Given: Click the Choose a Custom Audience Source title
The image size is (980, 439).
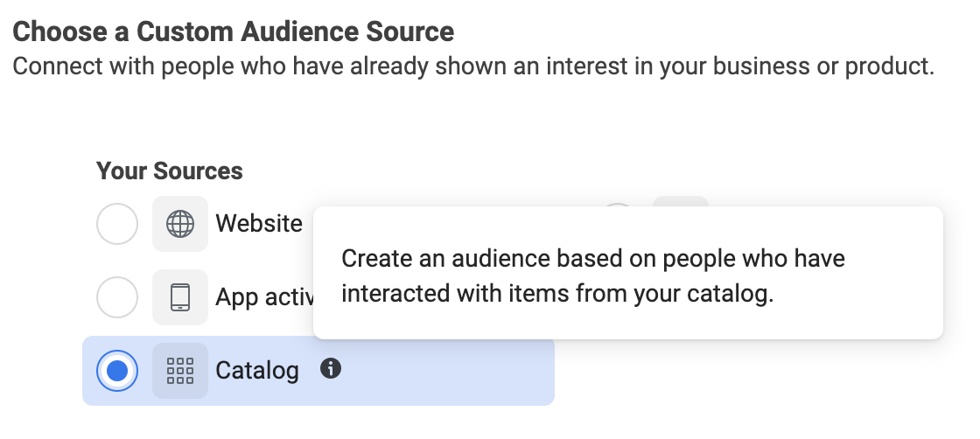Looking at the screenshot, I should coord(233,31).
